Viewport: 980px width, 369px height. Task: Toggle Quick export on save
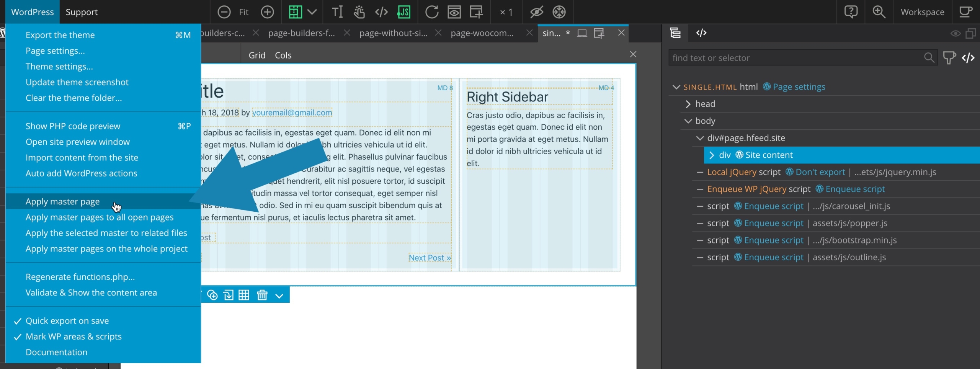(x=67, y=321)
